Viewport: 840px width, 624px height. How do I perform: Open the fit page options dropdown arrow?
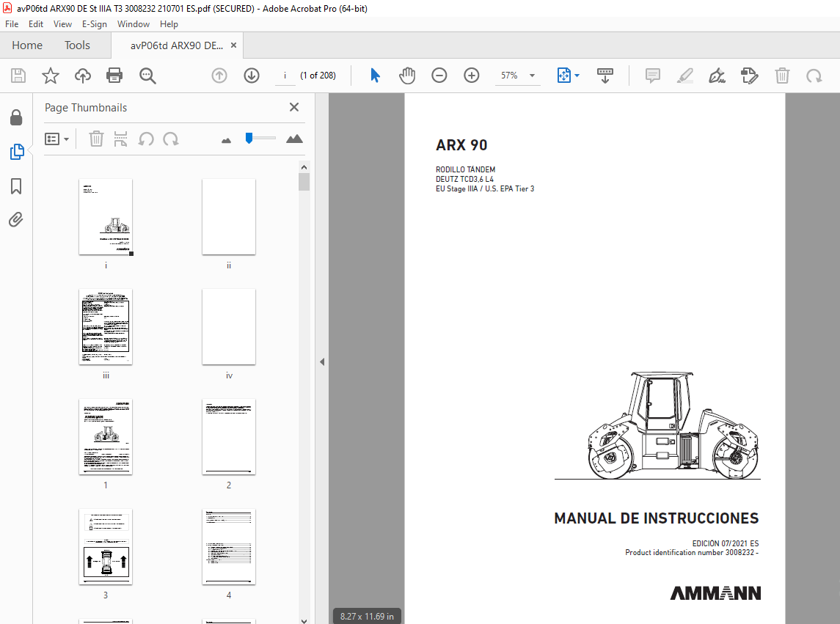point(577,76)
